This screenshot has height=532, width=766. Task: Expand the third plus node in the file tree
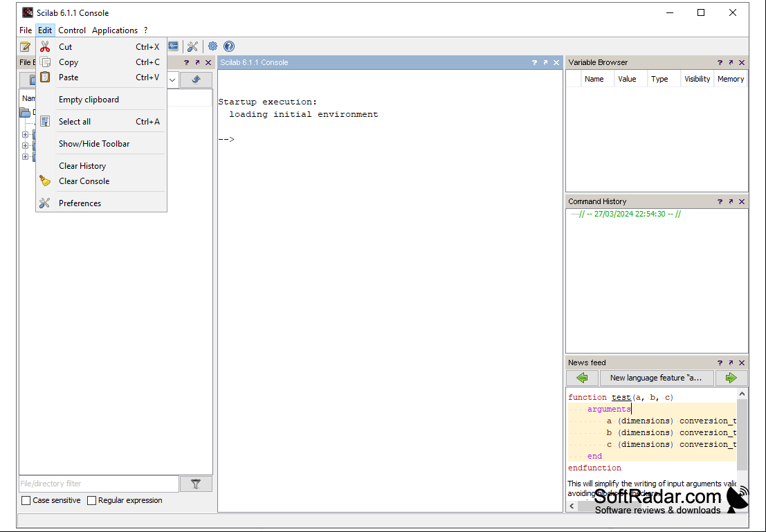click(x=26, y=157)
